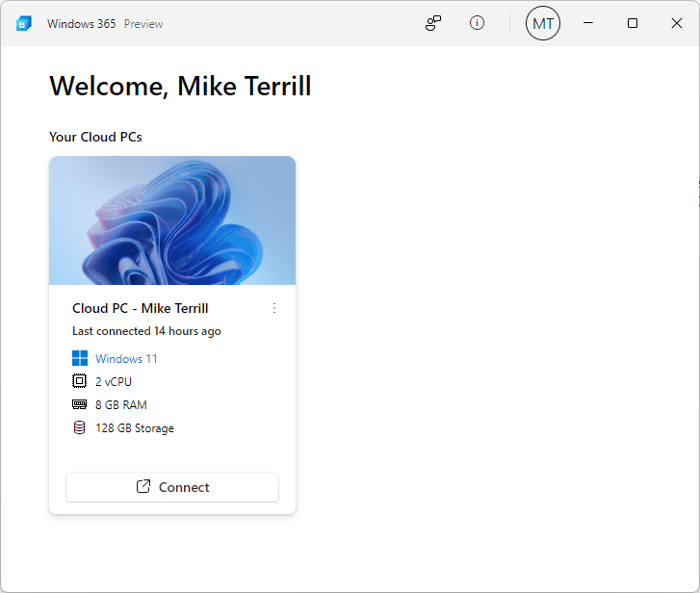
Task: Click the Your Cloud PCs heading
Action: [95, 137]
